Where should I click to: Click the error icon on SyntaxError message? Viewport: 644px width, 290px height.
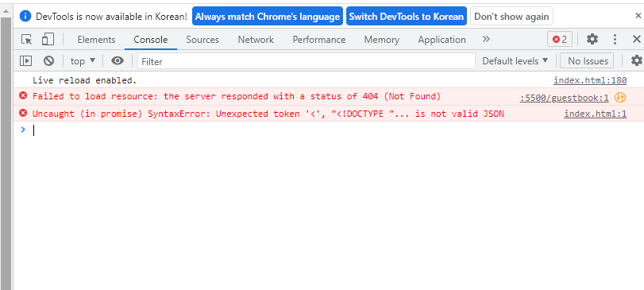(x=23, y=113)
